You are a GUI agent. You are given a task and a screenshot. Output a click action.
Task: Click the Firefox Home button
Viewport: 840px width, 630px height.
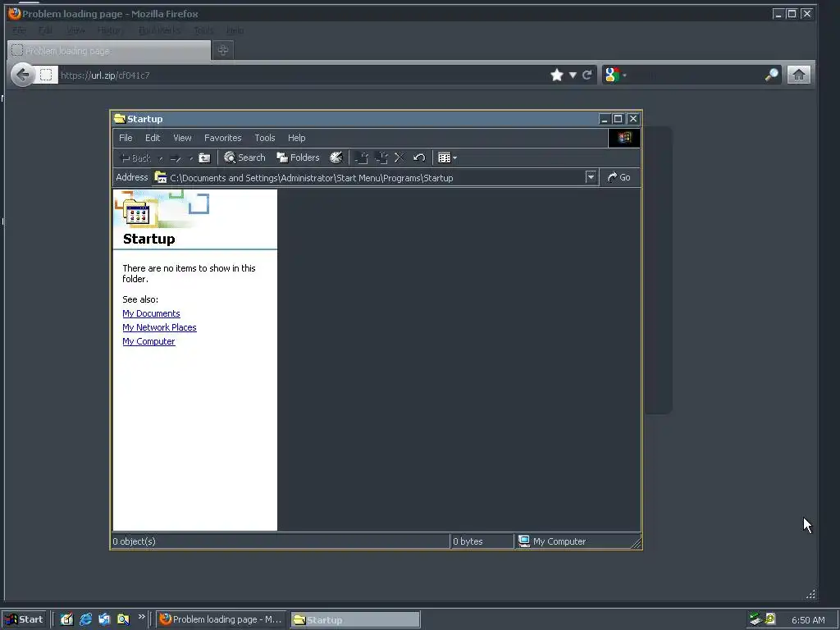pyautogui.click(x=798, y=75)
